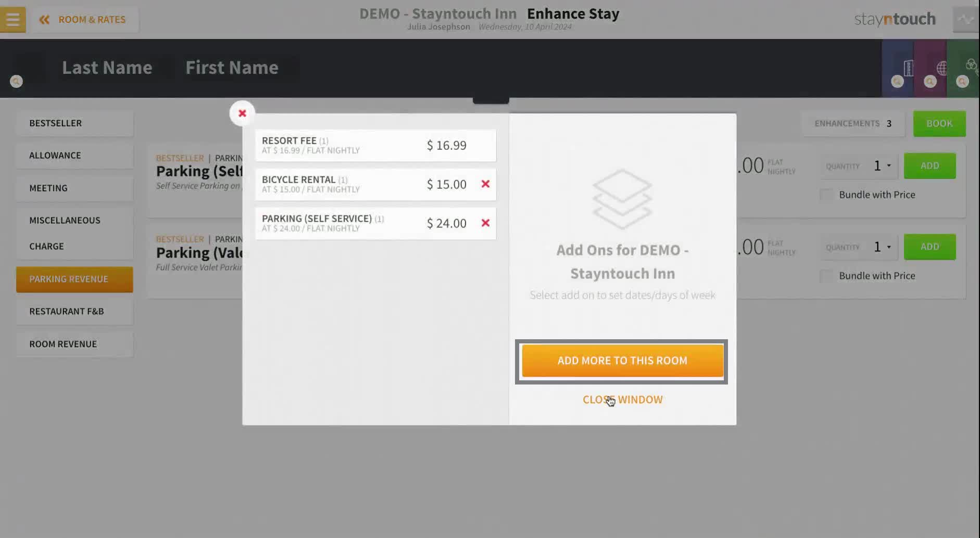Click the layered stack add-ons icon

click(622, 199)
